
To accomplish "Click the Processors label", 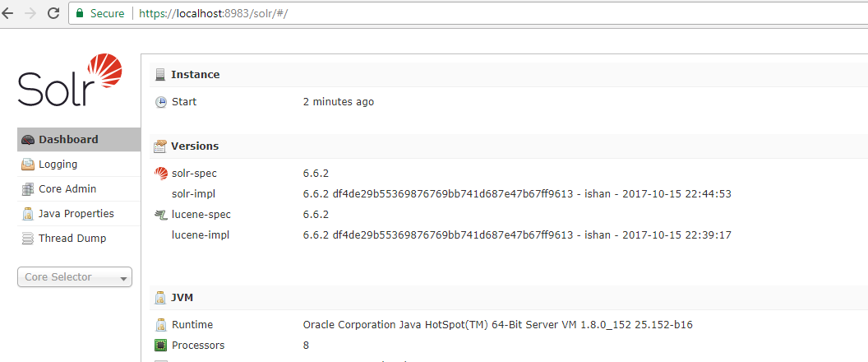I will pyautogui.click(x=198, y=346).
